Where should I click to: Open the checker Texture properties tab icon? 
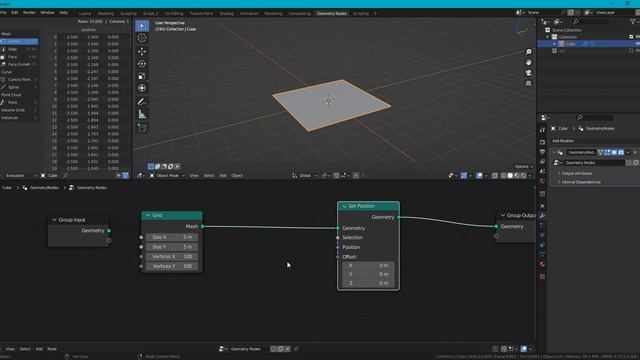542,276
